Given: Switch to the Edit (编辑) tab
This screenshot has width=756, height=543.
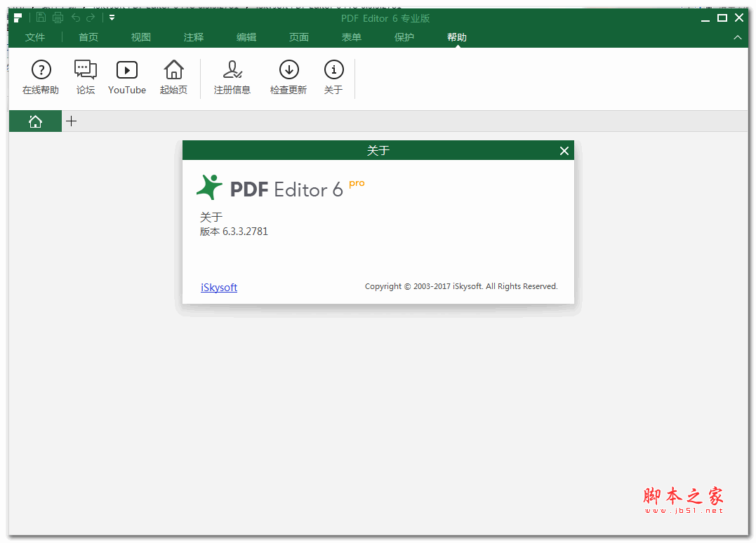Looking at the screenshot, I should (246, 37).
